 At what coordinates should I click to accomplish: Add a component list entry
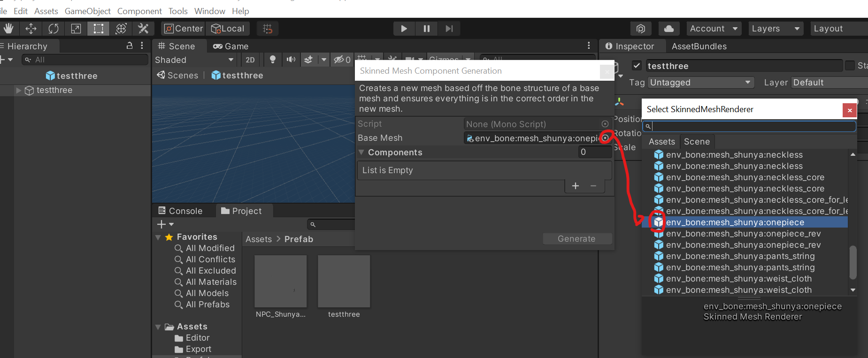[576, 186]
